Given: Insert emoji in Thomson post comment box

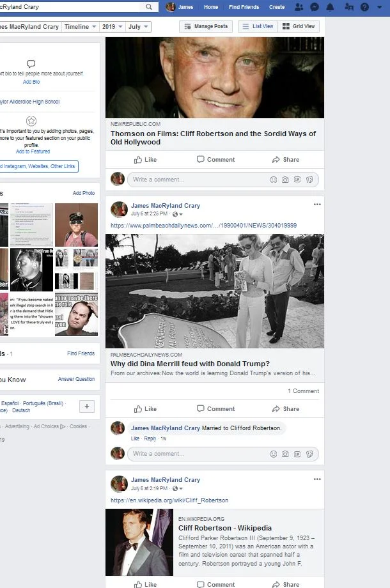Looking at the screenshot, I should pyautogui.click(x=274, y=180).
